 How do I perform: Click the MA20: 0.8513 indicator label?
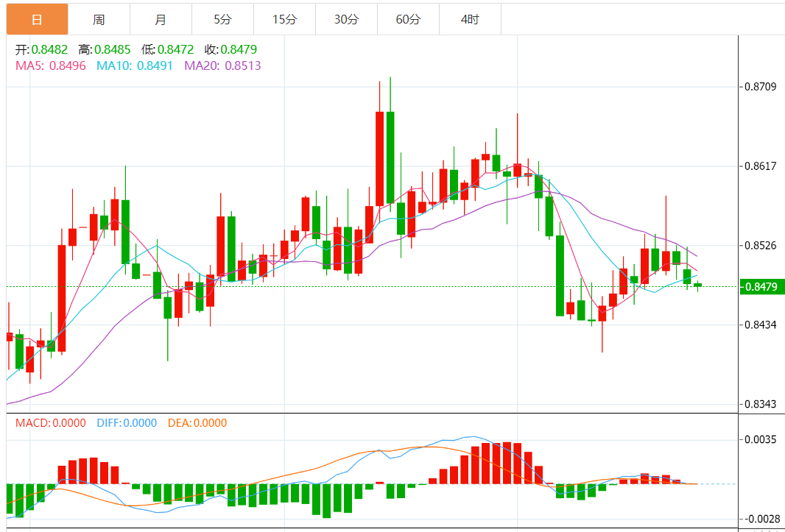223,65
